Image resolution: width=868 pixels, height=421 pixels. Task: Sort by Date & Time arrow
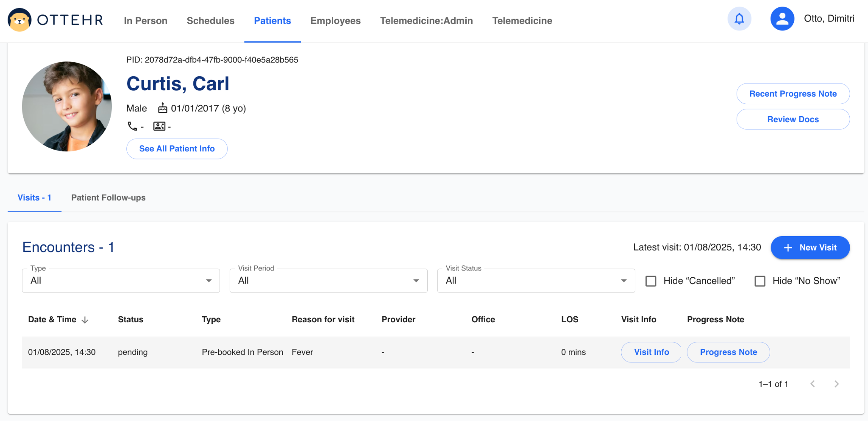[x=85, y=320]
